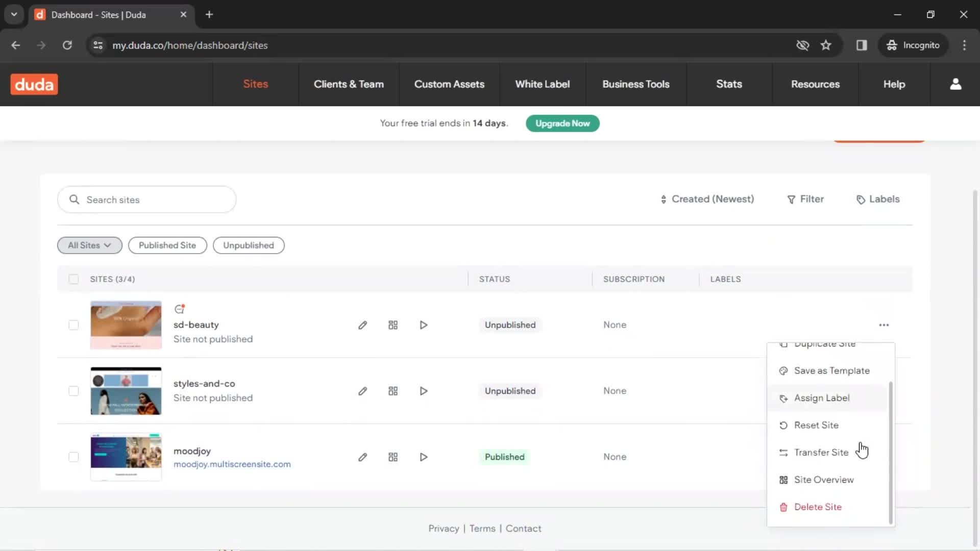Open the user account profile icon
Viewport: 980px width, 551px height.
955,84
